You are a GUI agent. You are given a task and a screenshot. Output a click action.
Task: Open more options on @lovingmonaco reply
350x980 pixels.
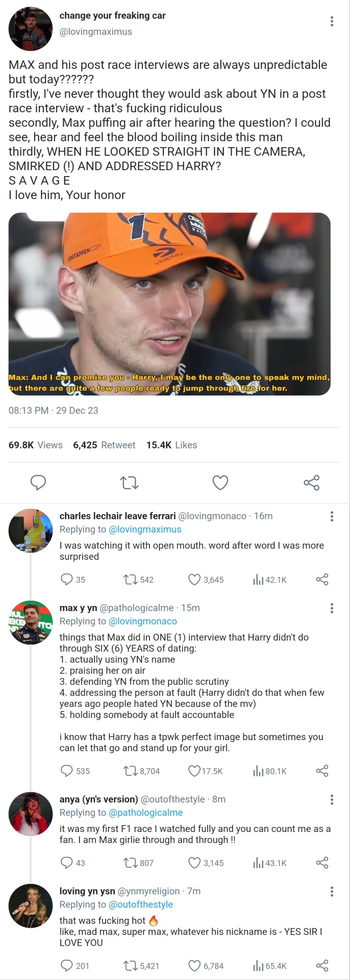(x=332, y=516)
